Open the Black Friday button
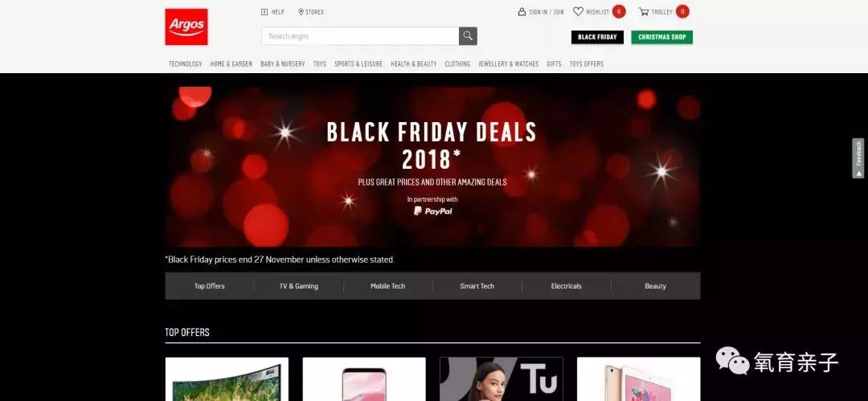This screenshot has height=401, width=868. click(597, 37)
